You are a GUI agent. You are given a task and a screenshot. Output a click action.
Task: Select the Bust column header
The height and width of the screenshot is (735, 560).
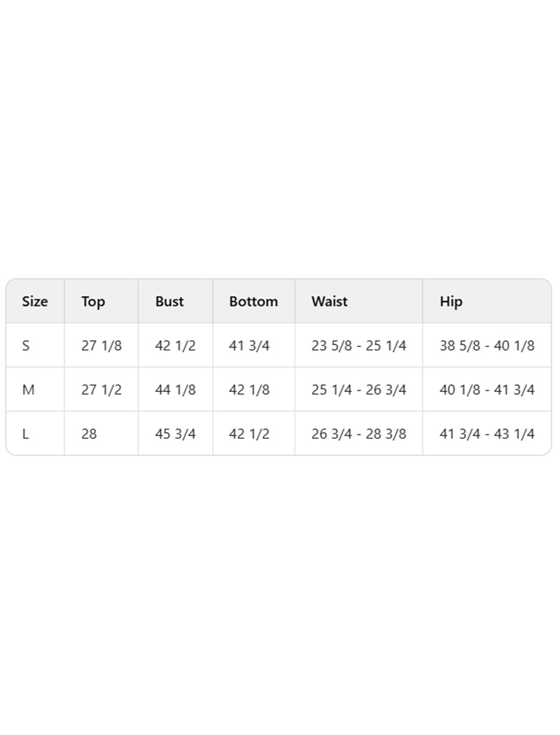pyautogui.click(x=169, y=302)
